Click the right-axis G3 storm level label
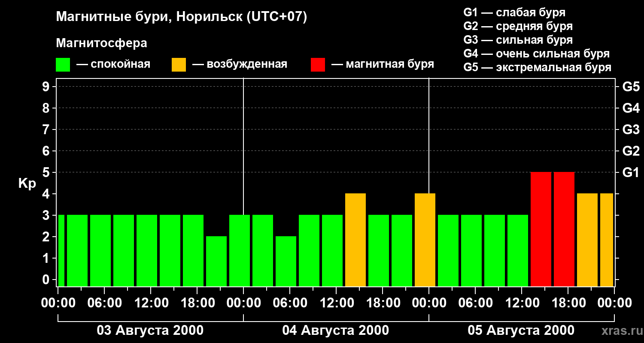 coord(631,129)
